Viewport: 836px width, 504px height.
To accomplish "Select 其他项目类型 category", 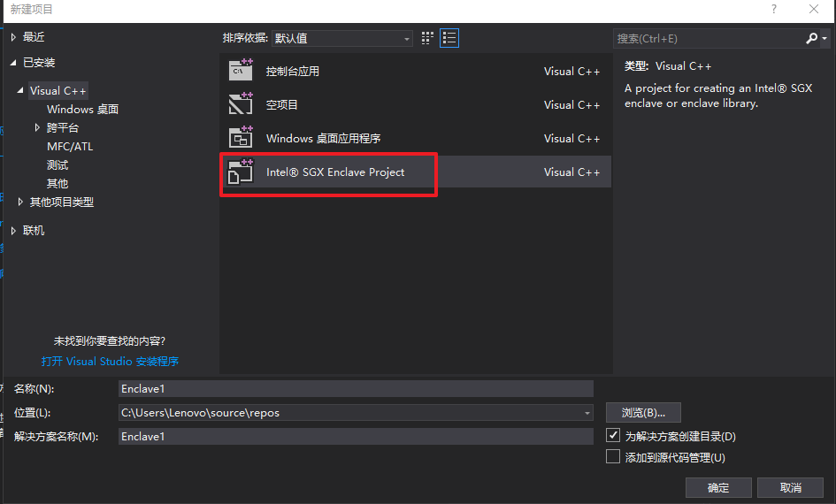I will point(62,202).
